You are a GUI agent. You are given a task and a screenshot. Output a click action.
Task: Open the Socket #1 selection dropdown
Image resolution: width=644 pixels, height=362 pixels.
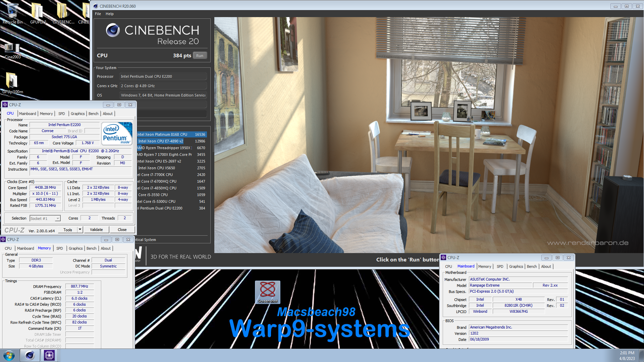[x=45, y=218]
